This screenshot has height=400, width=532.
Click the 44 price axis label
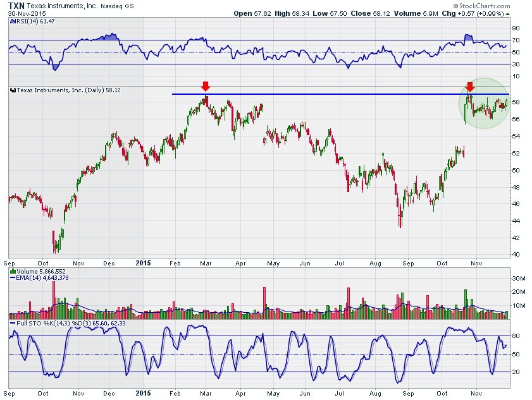coord(516,221)
